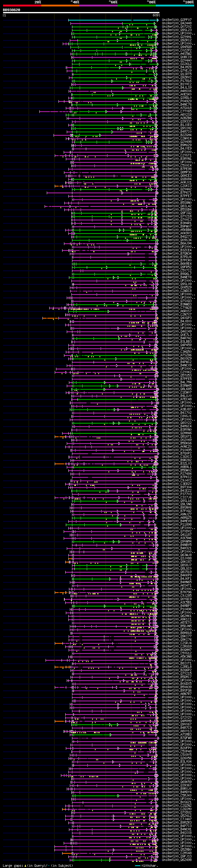Select hit label UniRef100_Q9SIH2
The width and height of the screenshot is (197, 868).
(x=176, y=128)
